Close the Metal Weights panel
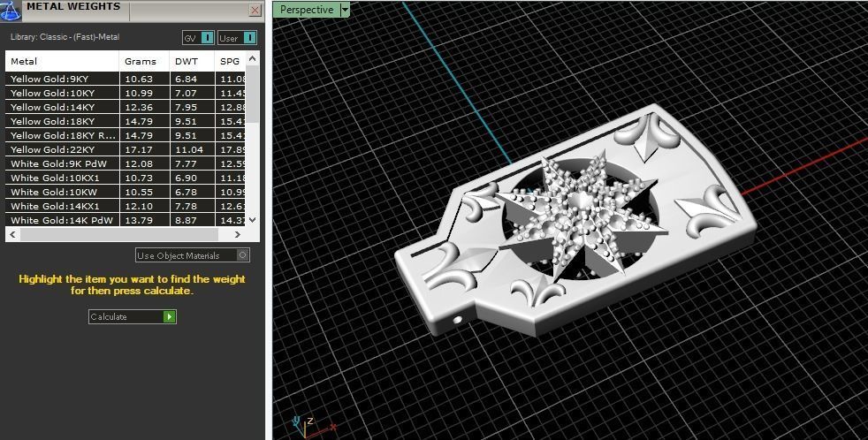Image resolution: width=868 pixels, height=440 pixels. pyautogui.click(x=255, y=10)
